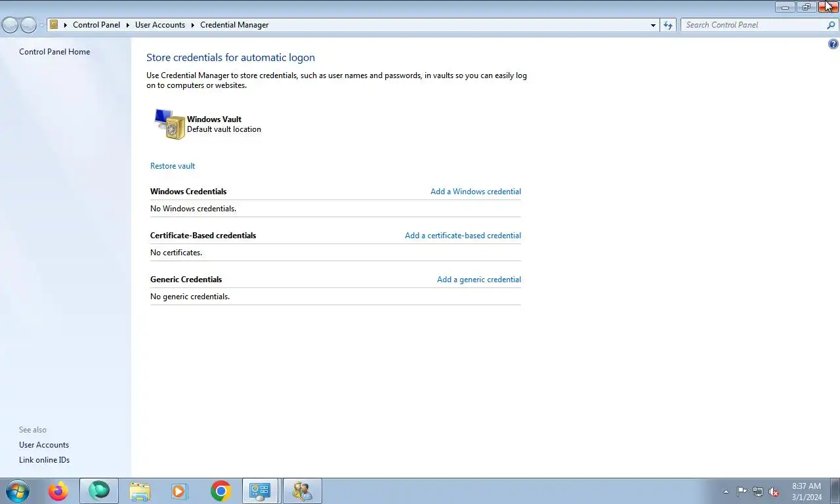The image size is (840, 504).
Task: Open Windows Media Player from taskbar
Action: pos(179,491)
